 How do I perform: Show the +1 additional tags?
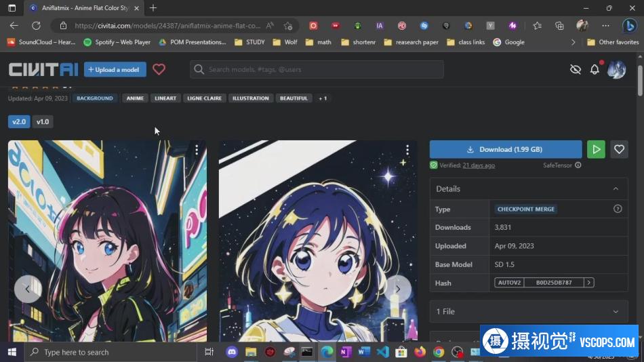click(x=323, y=98)
